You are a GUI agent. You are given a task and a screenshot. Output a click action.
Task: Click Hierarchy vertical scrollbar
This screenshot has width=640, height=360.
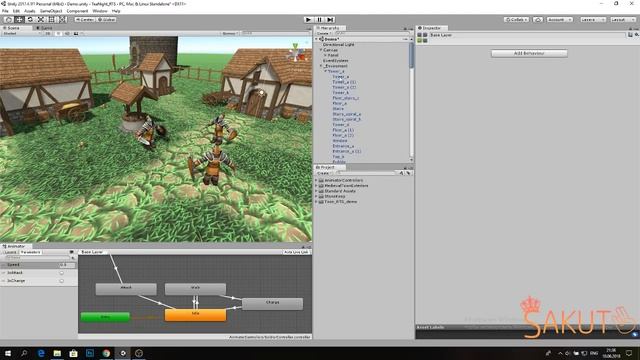tap(411, 55)
